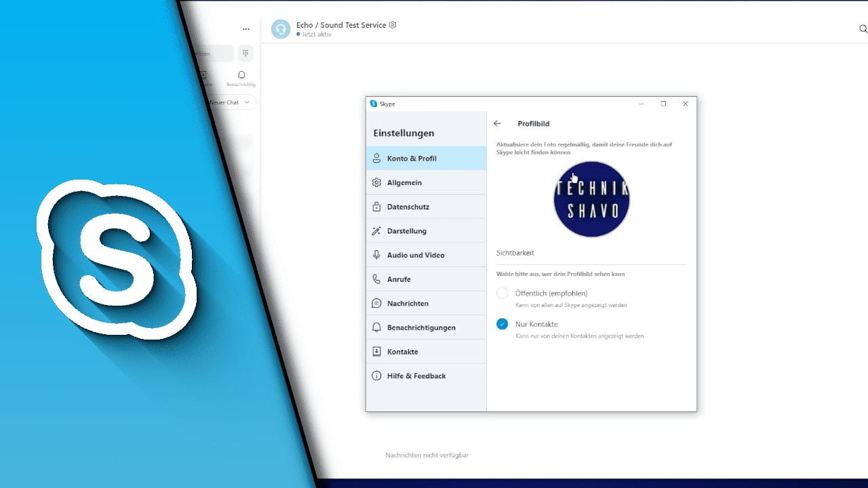Open the gear icon next to Echo / Sound Test Service
This screenshot has width=868, height=488.
[393, 25]
